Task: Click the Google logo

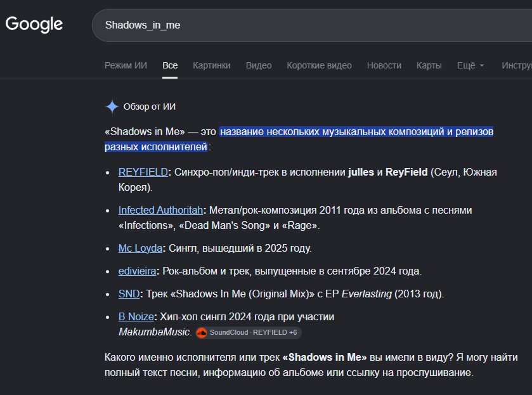Action: (34, 25)
